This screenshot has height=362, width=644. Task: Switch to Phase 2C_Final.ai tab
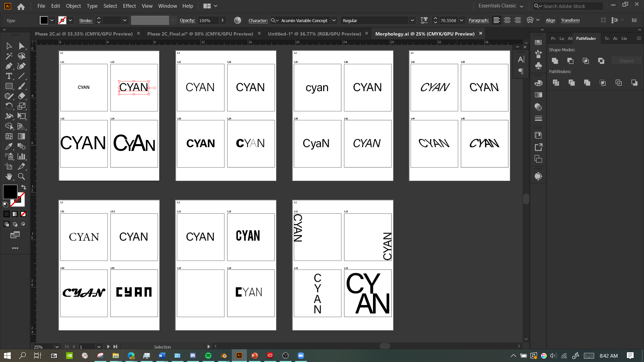200,34
